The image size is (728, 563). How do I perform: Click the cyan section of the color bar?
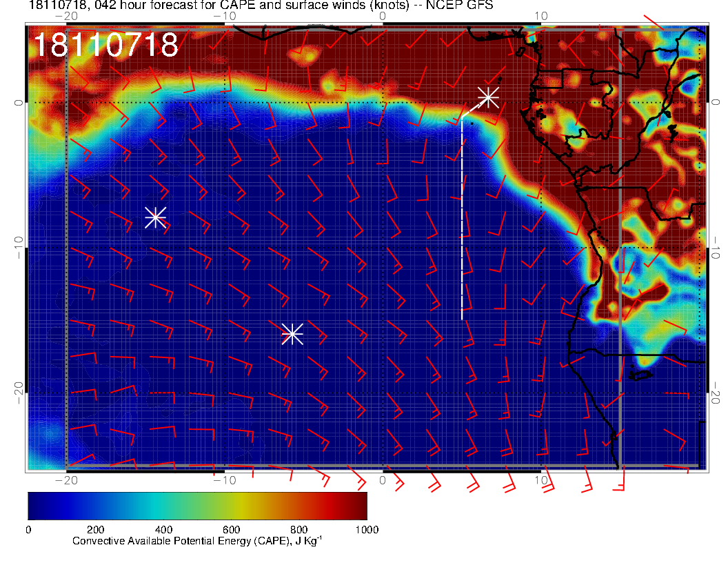[156, 506]
